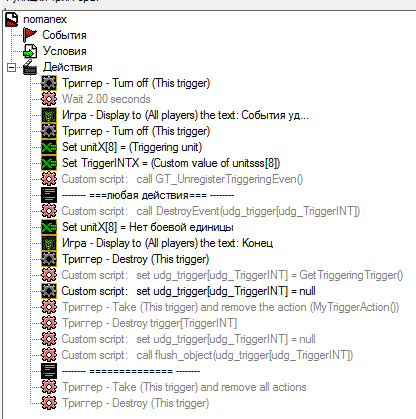Click disabled Wait 2.00 seconds gear icon

pyautogui.click(x=49, y=99)
